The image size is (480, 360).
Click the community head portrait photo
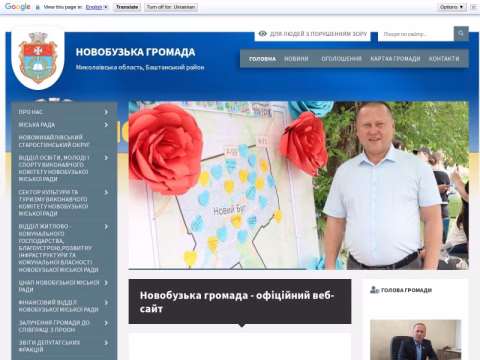(416, 340)
